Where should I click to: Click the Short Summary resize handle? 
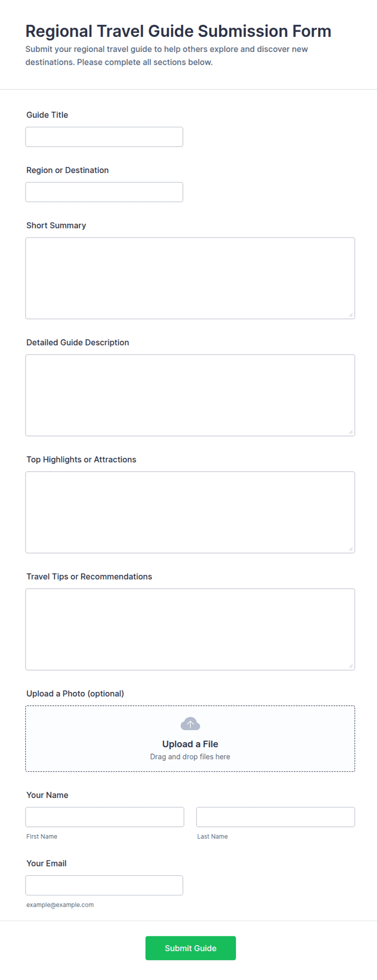click(351, 315)
